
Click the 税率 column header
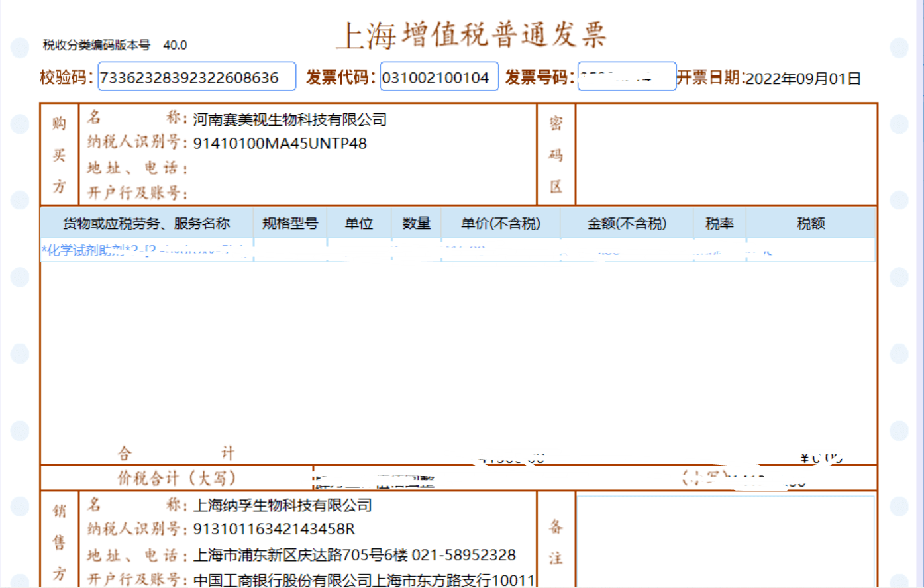tap(719, 224)
